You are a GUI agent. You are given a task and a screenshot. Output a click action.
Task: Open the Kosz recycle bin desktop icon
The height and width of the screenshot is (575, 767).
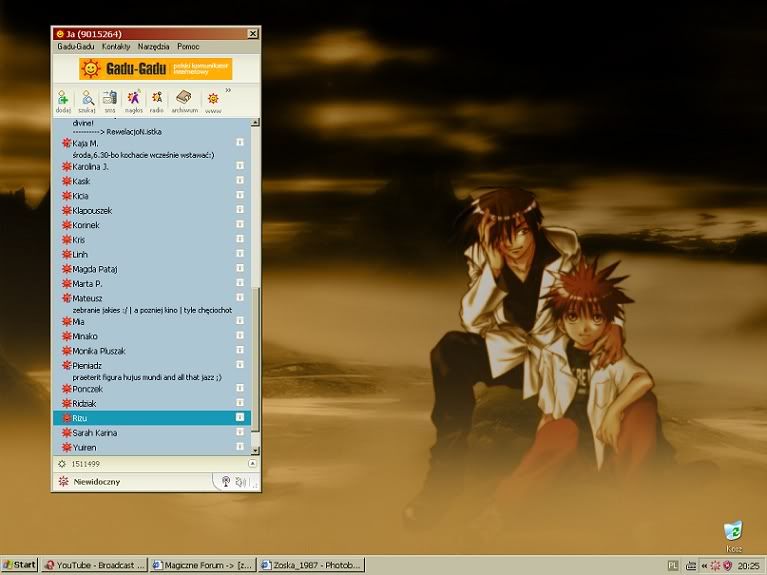click(733, 537)
